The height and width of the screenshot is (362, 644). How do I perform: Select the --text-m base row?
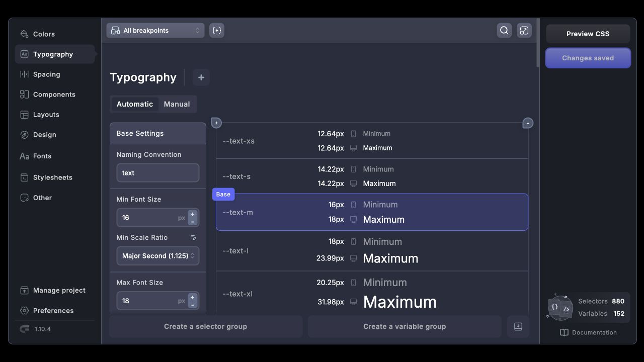[372, 212]
